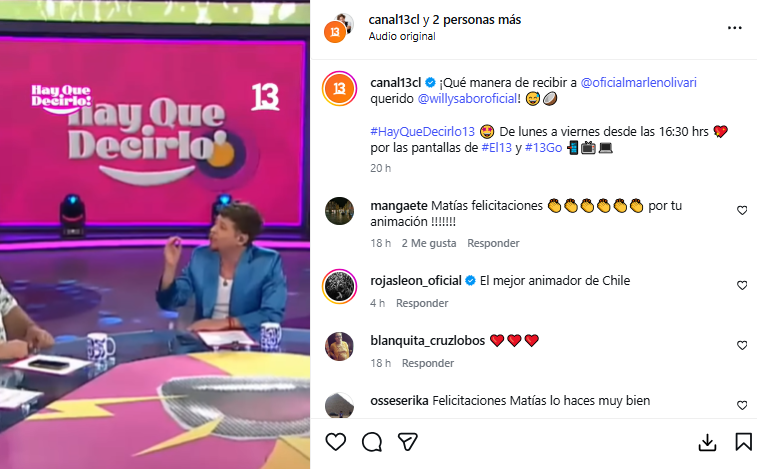Open the #13Go hashtag
This screenshot has width=757, height=469.
544,148
